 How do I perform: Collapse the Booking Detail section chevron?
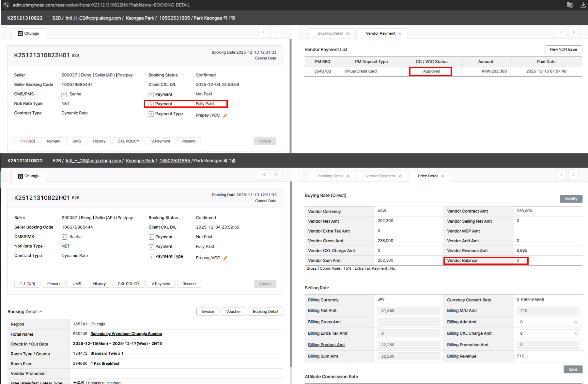[41, 312]
